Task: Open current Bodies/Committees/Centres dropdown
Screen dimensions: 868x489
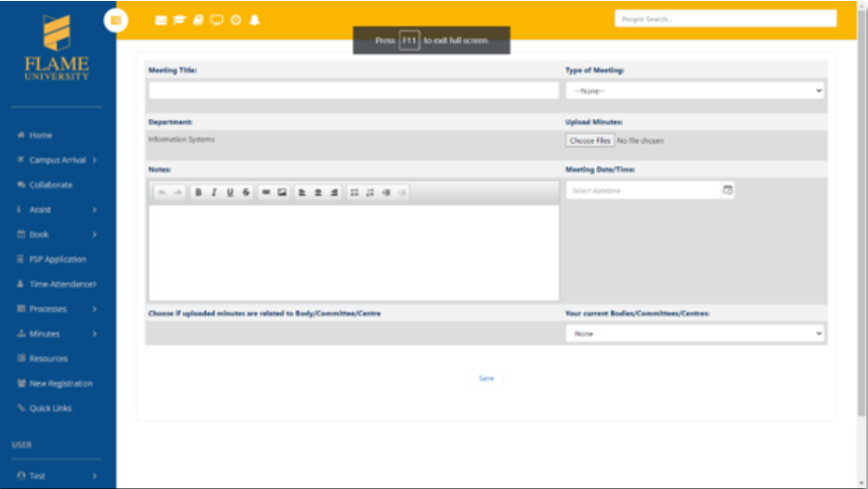Action: [694, 333]
